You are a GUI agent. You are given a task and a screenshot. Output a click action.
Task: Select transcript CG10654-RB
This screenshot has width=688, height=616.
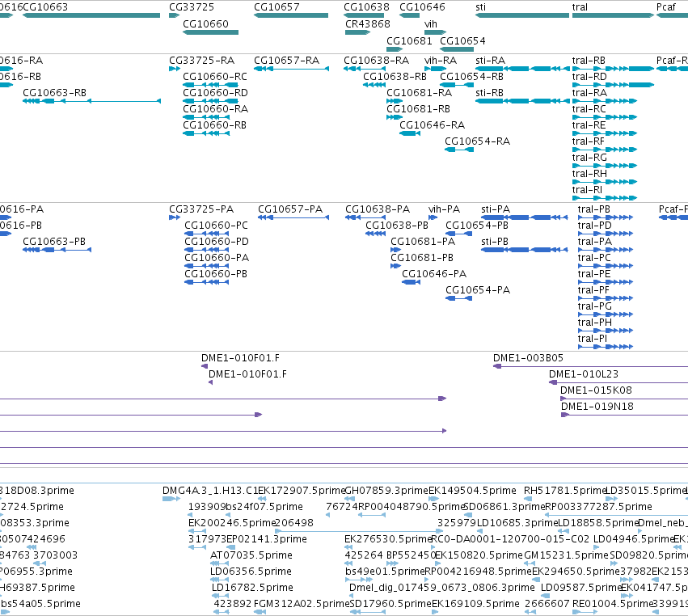click(457, 85)
